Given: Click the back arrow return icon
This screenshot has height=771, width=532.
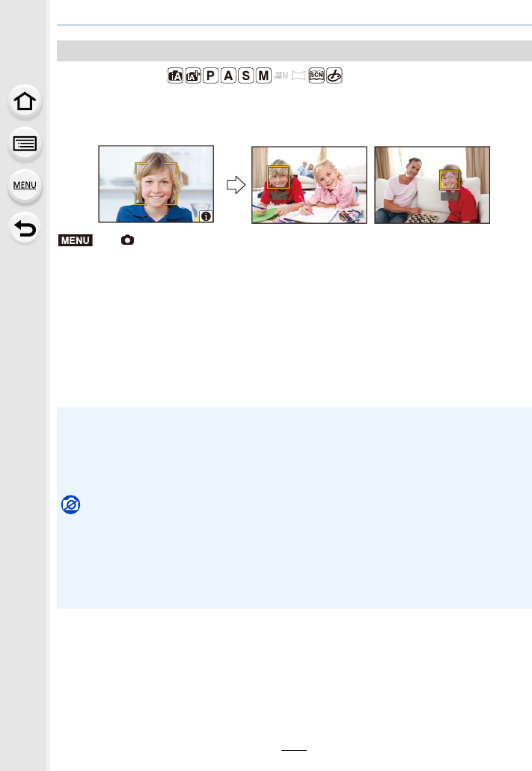Looking at the screenshot, I should (25, 228).
